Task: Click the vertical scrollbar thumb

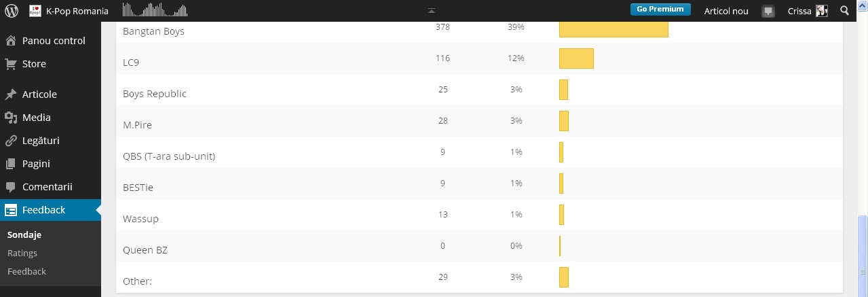Action: pyautogui.click(x=862, y=254)
